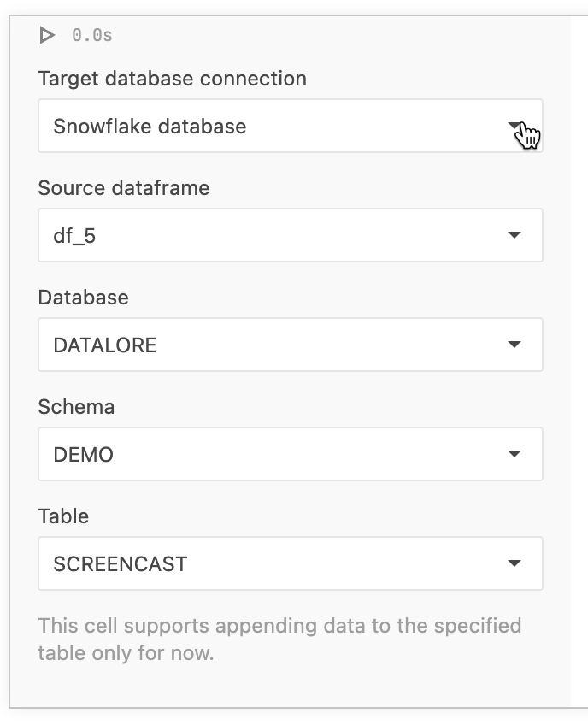
Task: Click the Source dataframe label text
Action: (x=123, y=188)
